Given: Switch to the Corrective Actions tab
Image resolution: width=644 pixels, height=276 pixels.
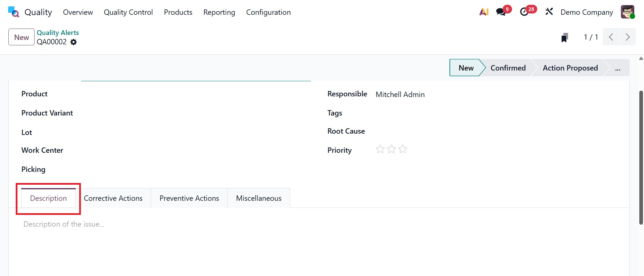Looking at the screenshot, I should [x=113, y=198].
